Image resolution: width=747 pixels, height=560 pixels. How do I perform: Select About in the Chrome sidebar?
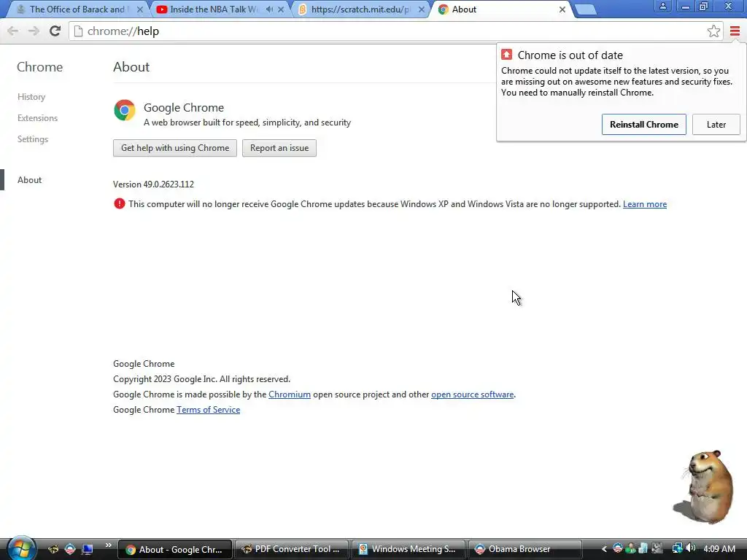(x=29, y=180)
